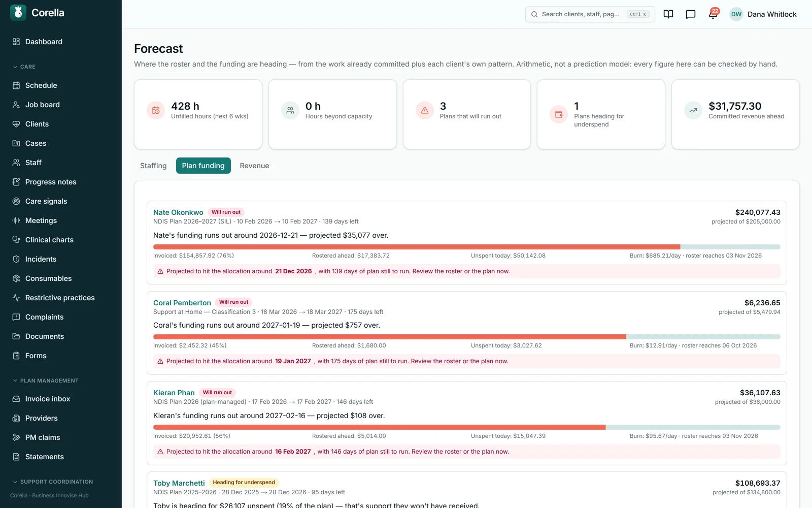Open the Dashboard sidebar icon
Viewport: 812px width, 508px height.
coord(16,42)
